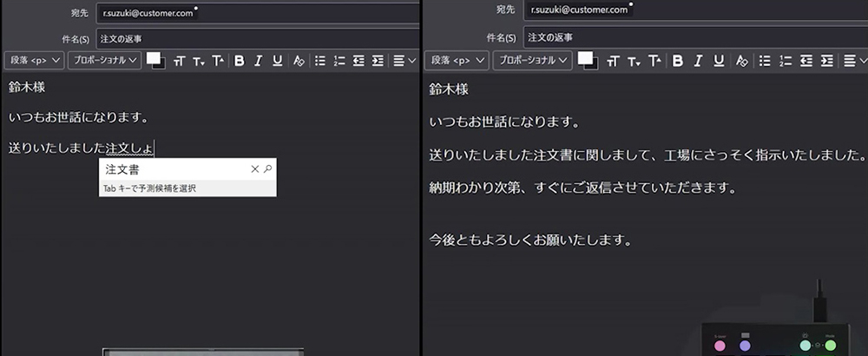
Task: Click the 鈴木様 line in the right message body
Action: (449, 89)
